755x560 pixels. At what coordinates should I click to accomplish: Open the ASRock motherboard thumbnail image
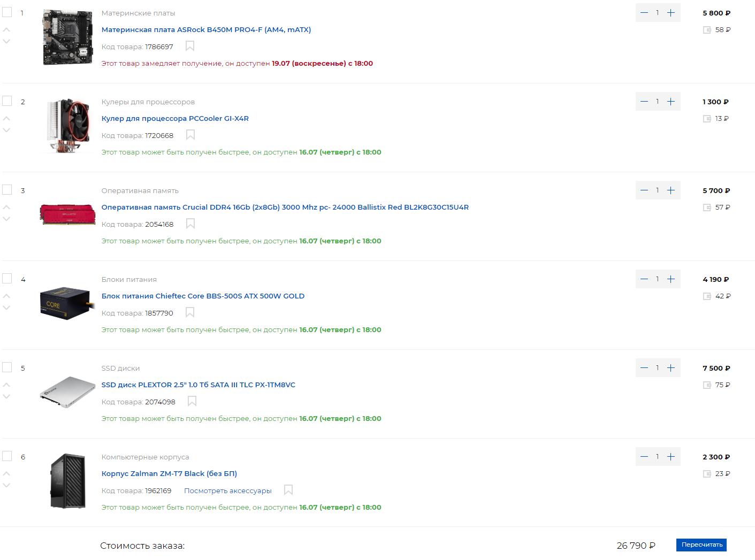tap(67, 37)
